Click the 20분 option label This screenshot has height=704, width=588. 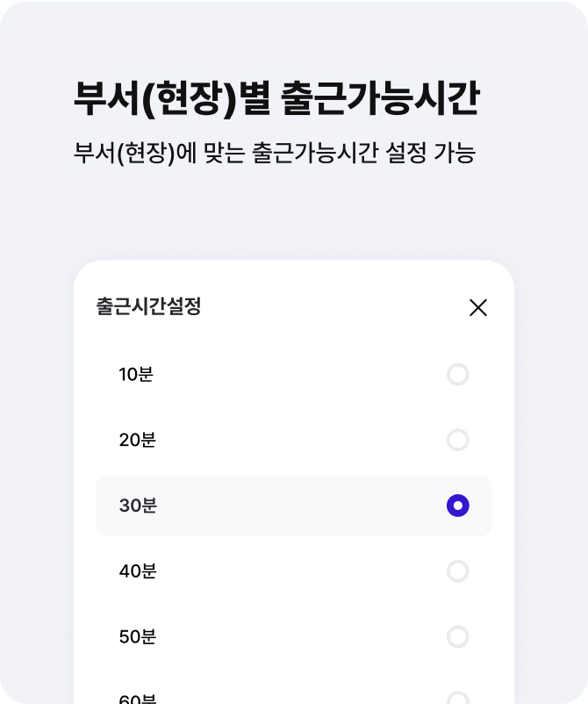tap(138, 440)
